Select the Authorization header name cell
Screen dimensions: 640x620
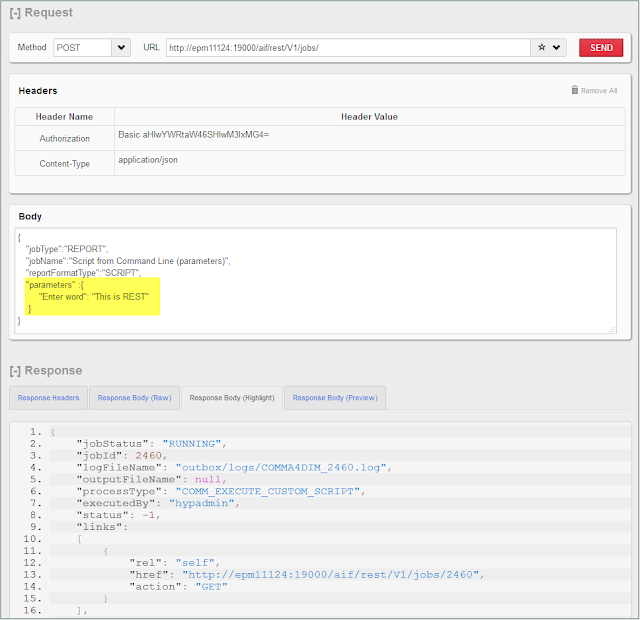[x=64, y=138]
